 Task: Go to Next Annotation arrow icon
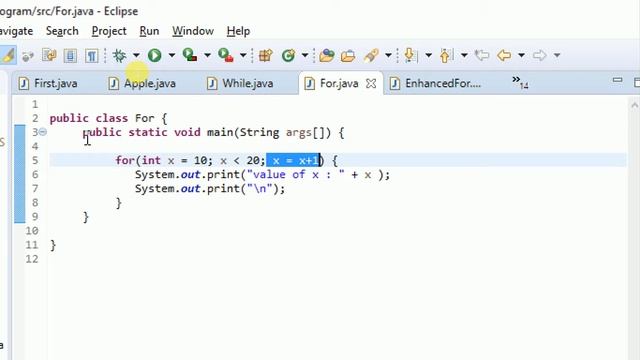tap(410, 55)
